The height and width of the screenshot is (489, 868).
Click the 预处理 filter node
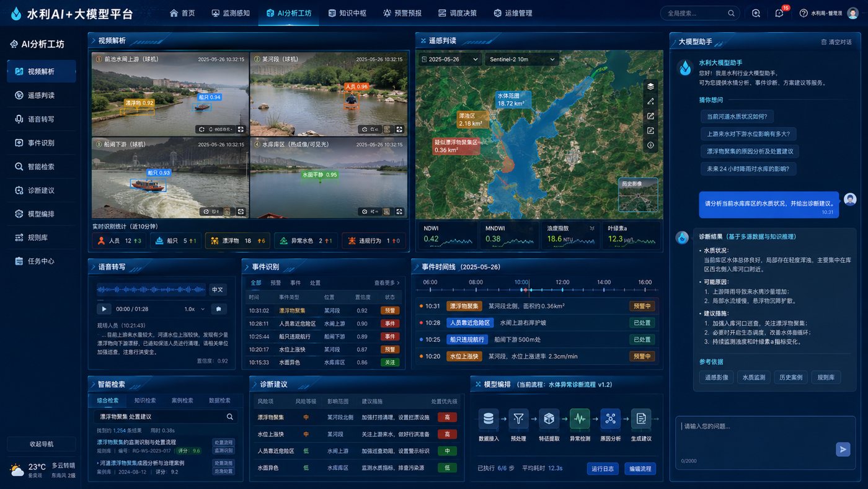point(518,419)
